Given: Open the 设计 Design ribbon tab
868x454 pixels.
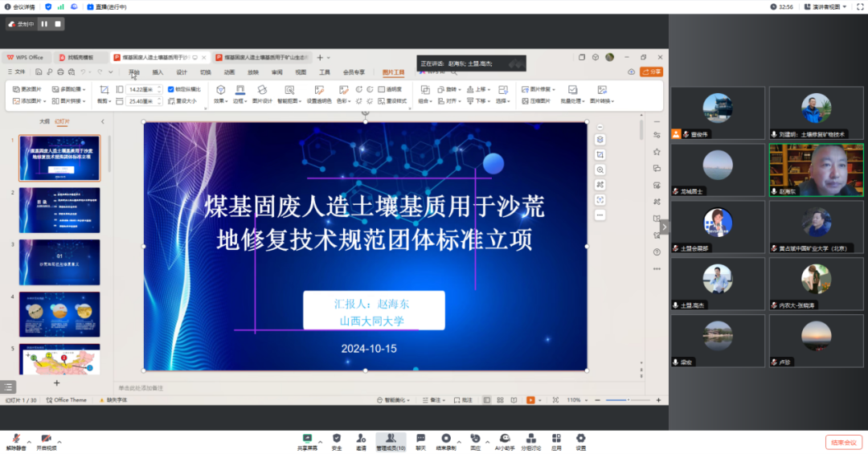Looking at the screenshot, I should (182, 72).
